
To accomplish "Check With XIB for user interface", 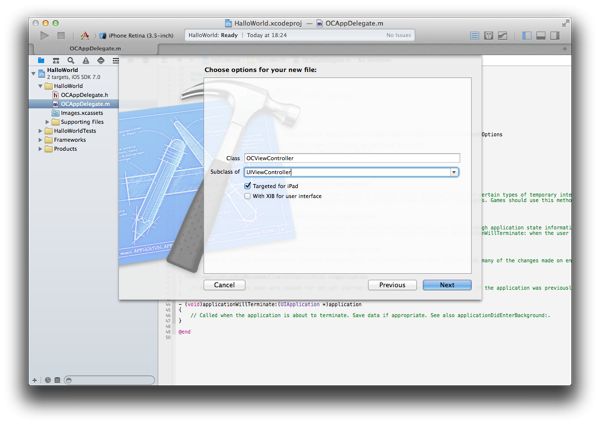I will click(x=248, y=196).
